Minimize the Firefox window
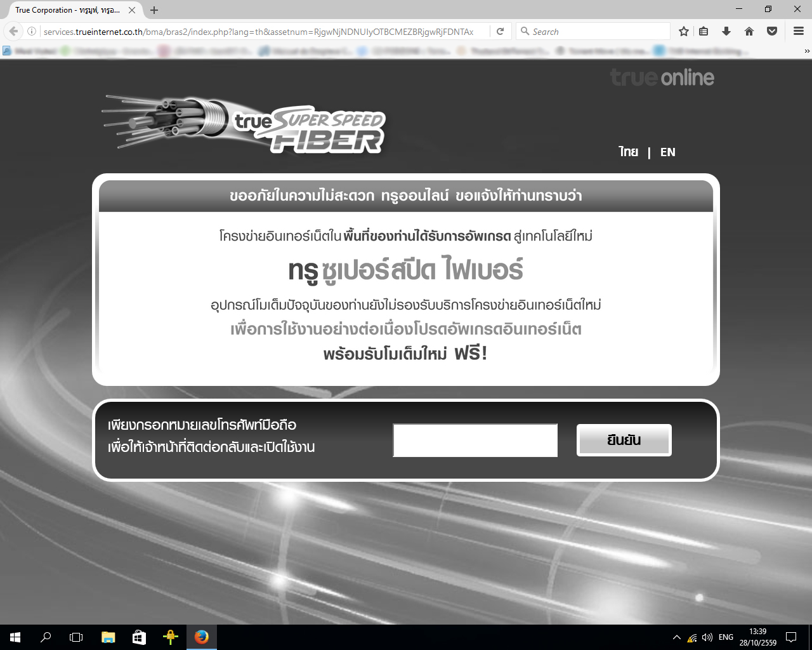Image resolution: width=812 pixels, height=650 pixels. [738, 9]
